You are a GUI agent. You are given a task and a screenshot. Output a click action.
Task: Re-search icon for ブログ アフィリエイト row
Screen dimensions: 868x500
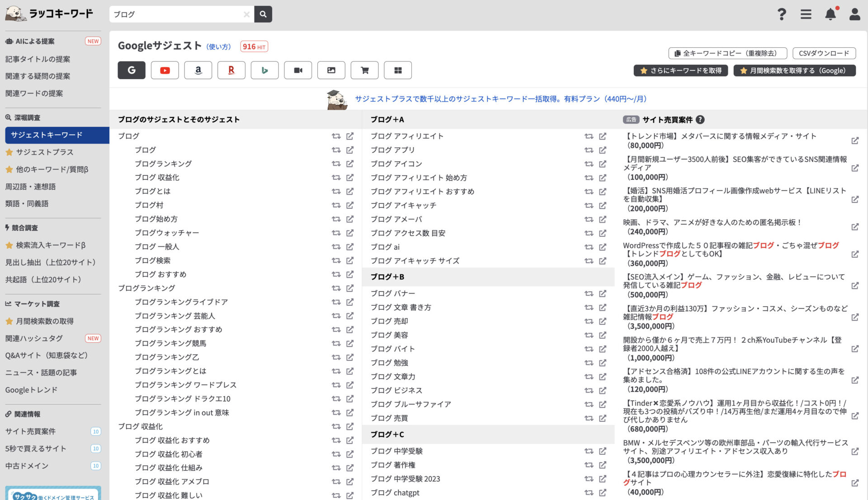589,136
